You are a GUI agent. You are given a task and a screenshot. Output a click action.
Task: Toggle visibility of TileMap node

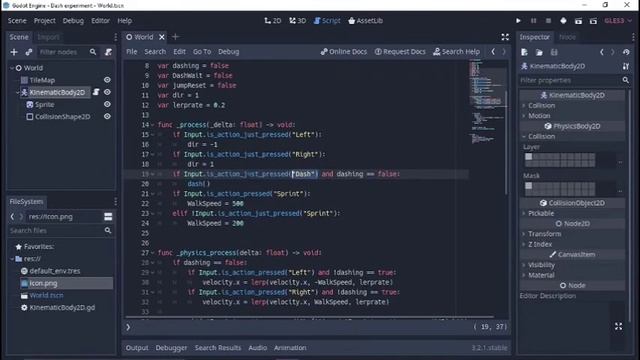(107, 80)
